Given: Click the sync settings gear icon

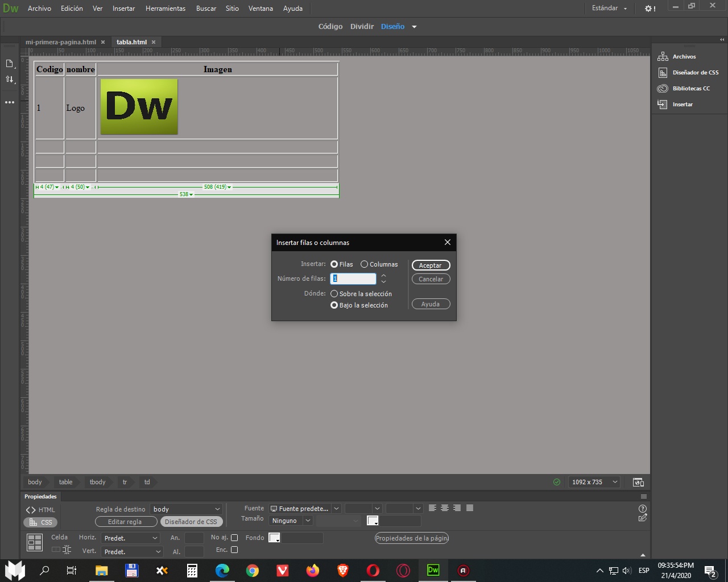Looking at the screenshot, I should pos(650,9).
